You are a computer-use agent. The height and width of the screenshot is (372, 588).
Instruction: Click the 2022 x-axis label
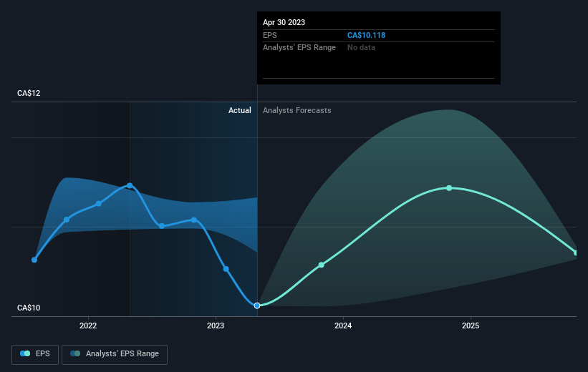(88, 325)
